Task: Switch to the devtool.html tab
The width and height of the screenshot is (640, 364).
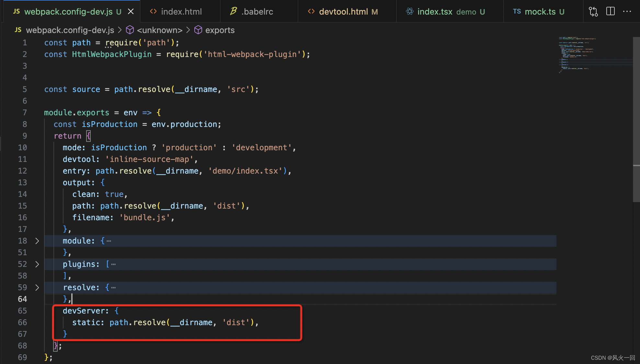Action: 343,12
